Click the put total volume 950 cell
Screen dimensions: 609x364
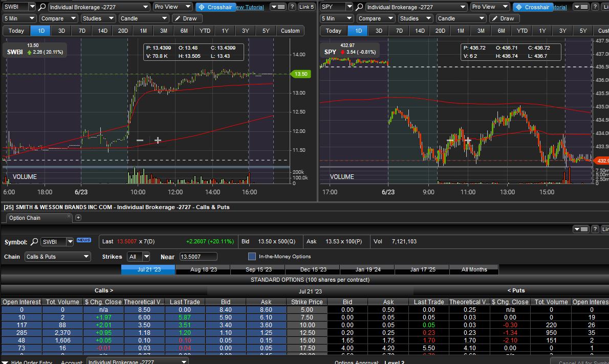[x=551, y=333]
